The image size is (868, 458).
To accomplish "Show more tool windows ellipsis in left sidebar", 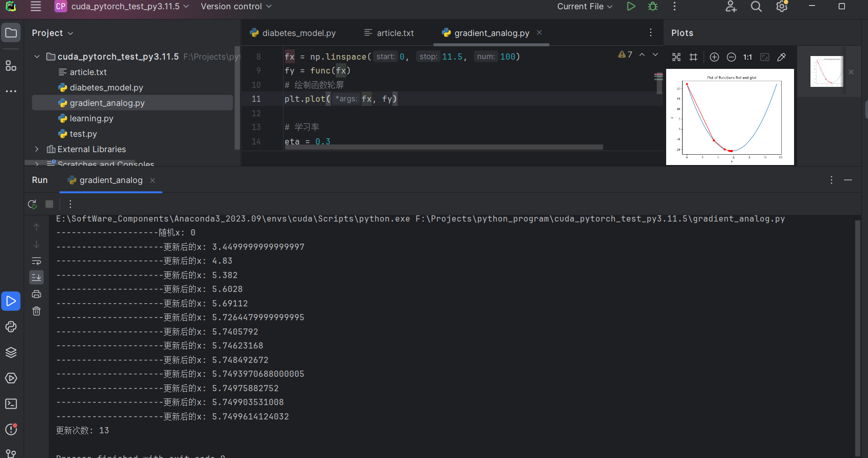I will coord(11,91).
